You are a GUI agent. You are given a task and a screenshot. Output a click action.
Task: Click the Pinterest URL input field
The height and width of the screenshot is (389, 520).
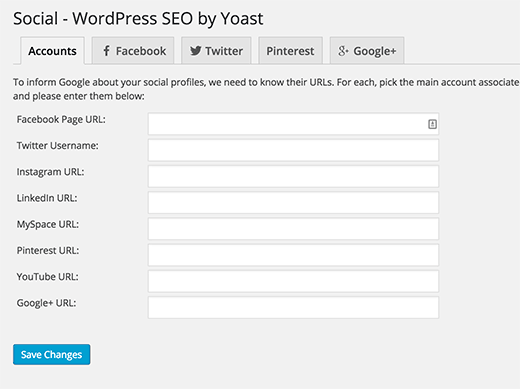pos(293,255)
